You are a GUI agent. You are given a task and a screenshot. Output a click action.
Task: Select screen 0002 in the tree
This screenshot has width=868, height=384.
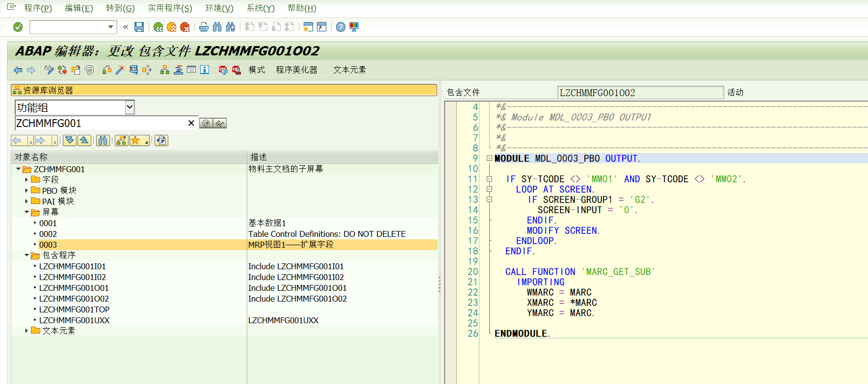48,234
